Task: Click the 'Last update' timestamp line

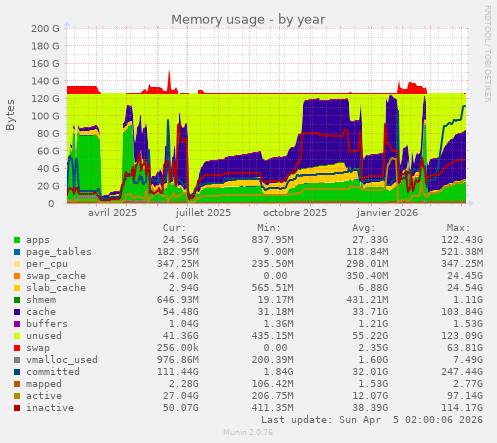Action: point(372,420)
